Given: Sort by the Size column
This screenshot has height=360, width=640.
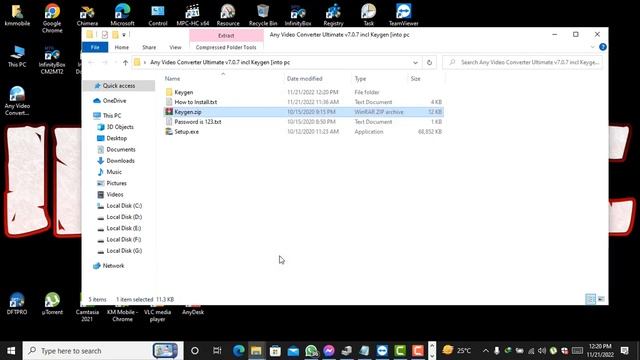Looking at the screenshot, I should [x=416, y=78].
